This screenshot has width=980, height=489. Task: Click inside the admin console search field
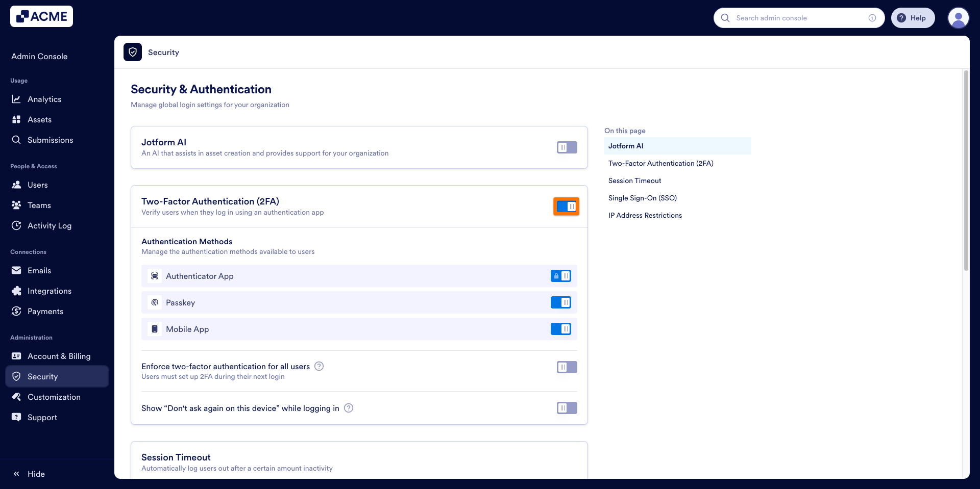point(796,18)
